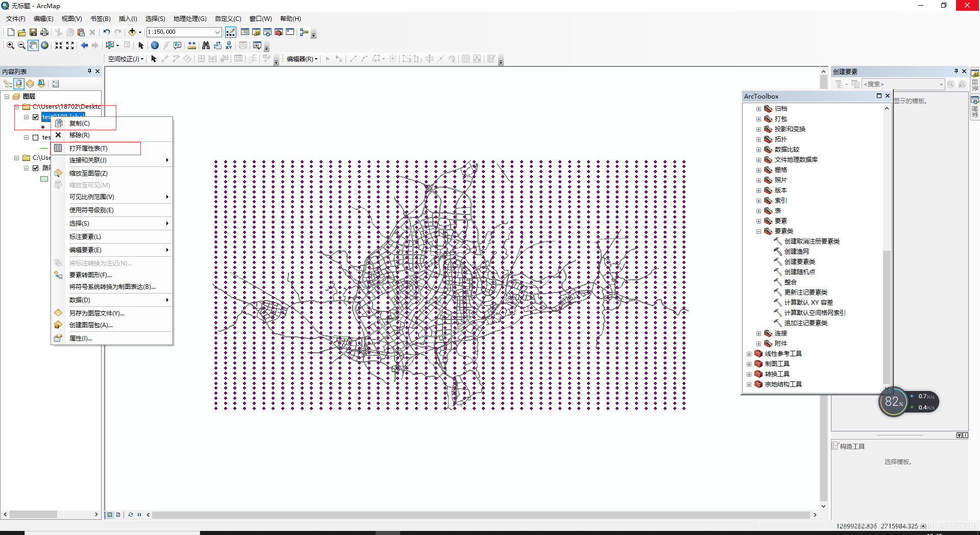Close the 内容列表 panel
Image resolution: width=980 pixels, height=535 pixels.
click(97, 71)
